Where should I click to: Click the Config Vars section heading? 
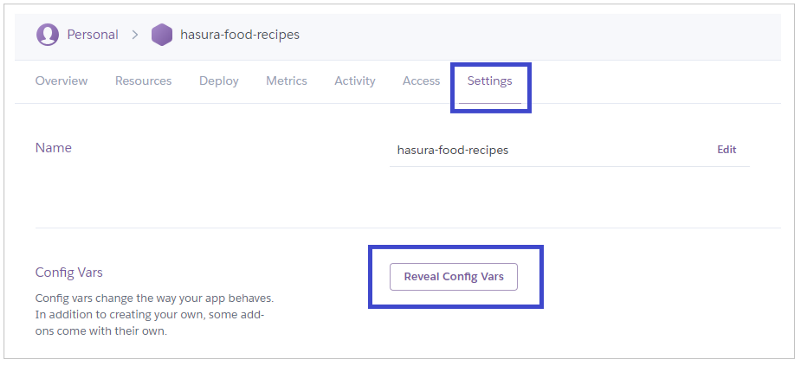tap(69, 273)
